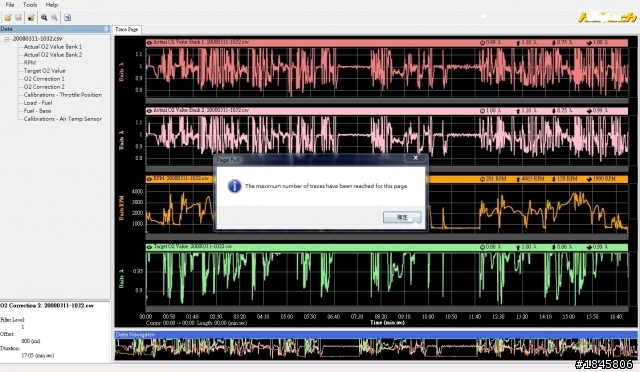Select Calibrations - Throttle Position tree item
Screen dimensions: 640x372
pyautogui.click(x=62, y=95)
